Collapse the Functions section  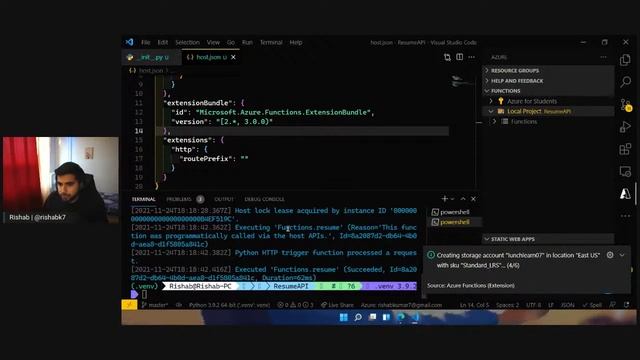pyautogui.click(x=548, y=91)
